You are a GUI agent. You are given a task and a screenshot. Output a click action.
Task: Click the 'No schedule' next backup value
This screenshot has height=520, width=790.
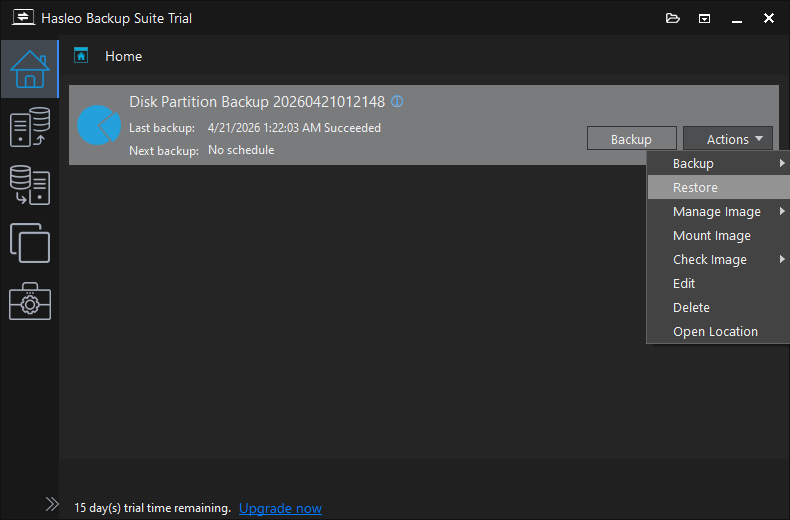[241, 150]
